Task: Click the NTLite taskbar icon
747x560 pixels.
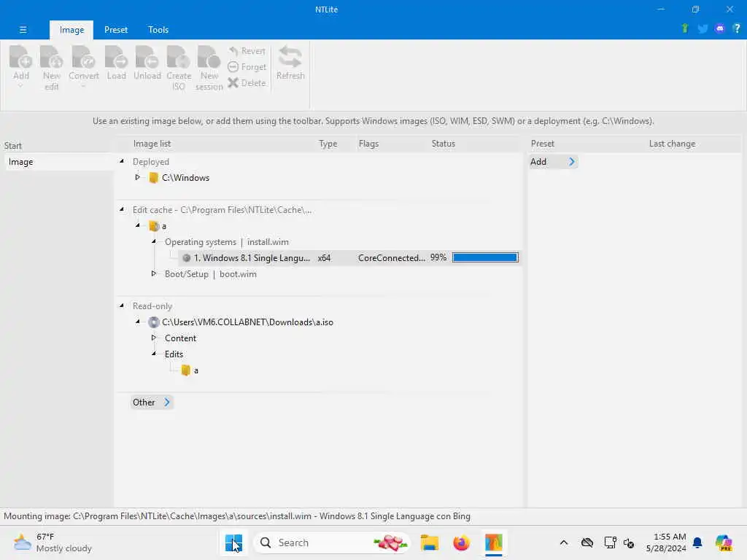Action: [x=494, y=542]
